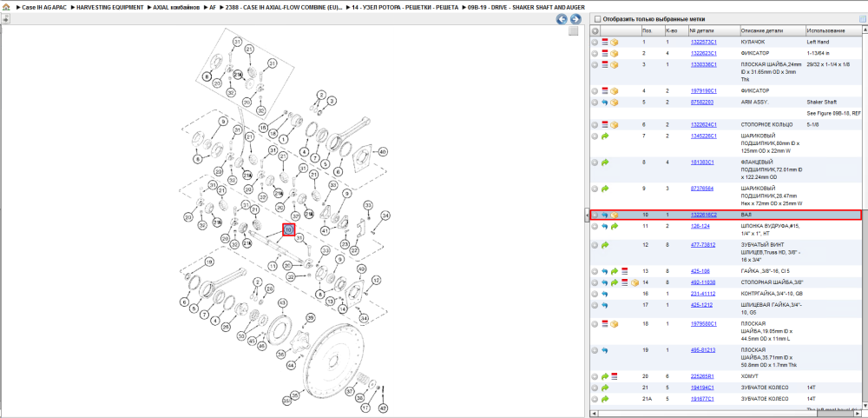
Task: Select callout 43 above the large pulley disc
Action: [x=283, y=302]
